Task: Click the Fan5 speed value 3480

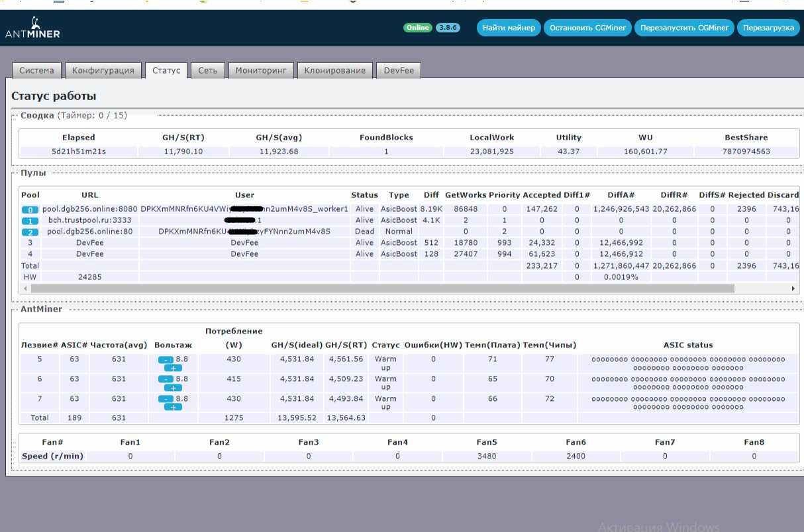Action: tap(486, 456)
